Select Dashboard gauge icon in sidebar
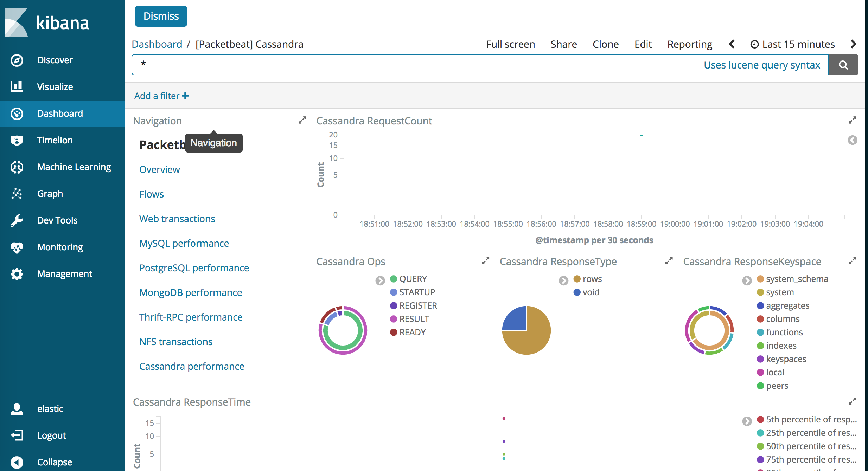This screenshot has height=471, width=868. (x=17, y=114)
